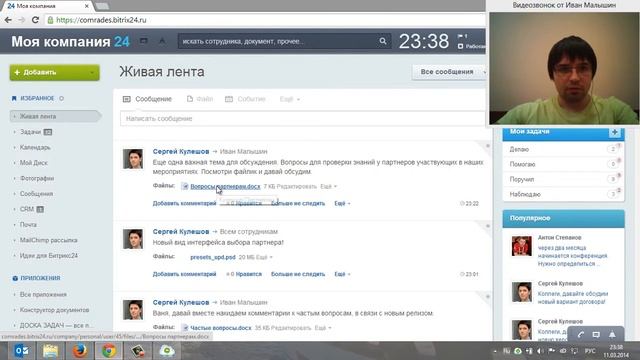
Task: Click the CRM counter badge in sidebar
Action: 40,209
